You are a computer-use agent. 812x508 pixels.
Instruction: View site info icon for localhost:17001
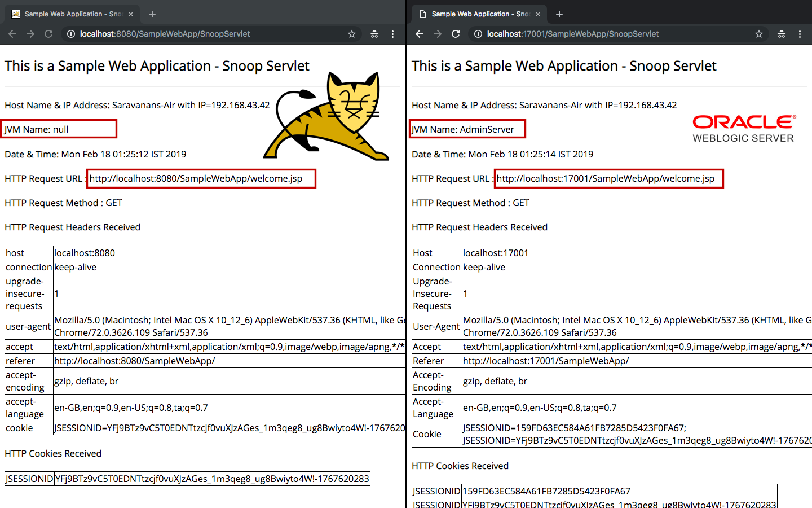pos(478,34)
